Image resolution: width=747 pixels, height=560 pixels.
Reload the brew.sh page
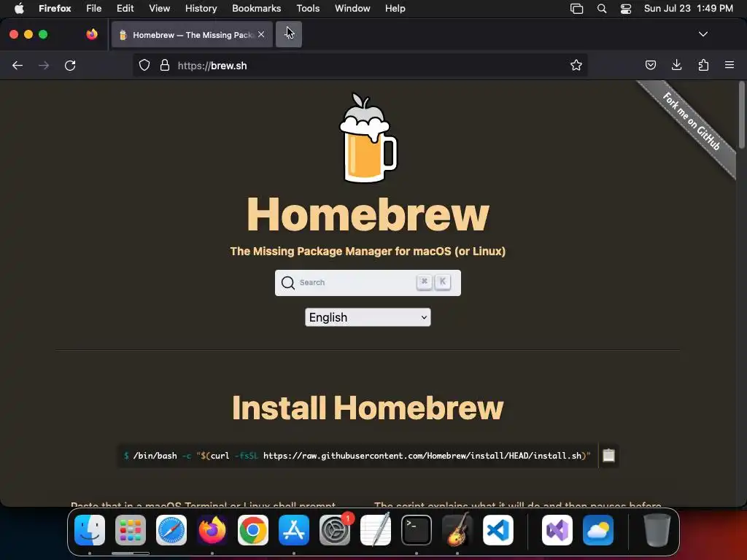click(70, 65)
